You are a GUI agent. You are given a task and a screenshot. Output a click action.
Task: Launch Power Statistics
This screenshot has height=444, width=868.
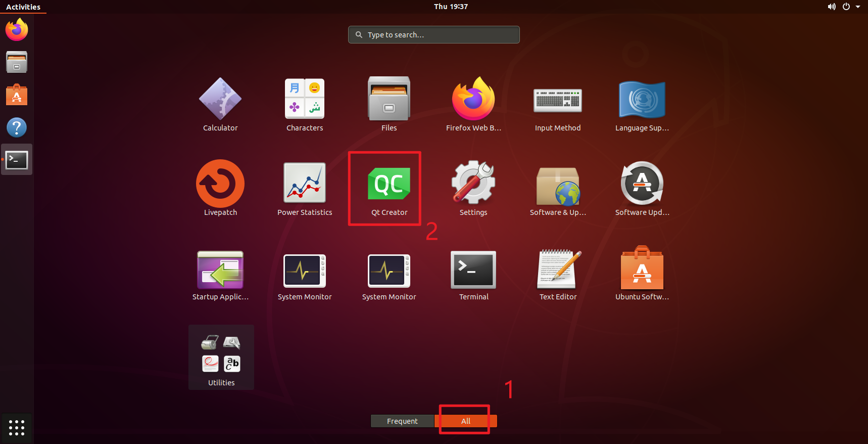click(305, 189)
